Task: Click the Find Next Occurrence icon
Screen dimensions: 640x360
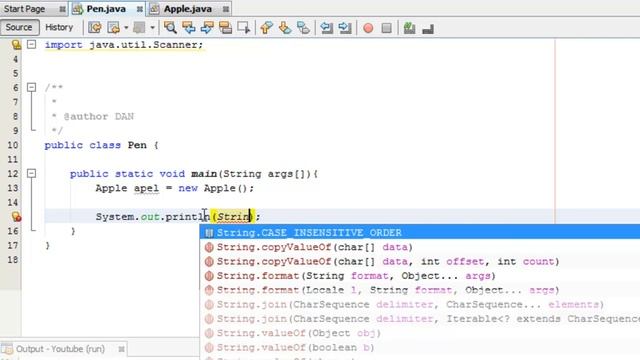Action: [207, 28]
